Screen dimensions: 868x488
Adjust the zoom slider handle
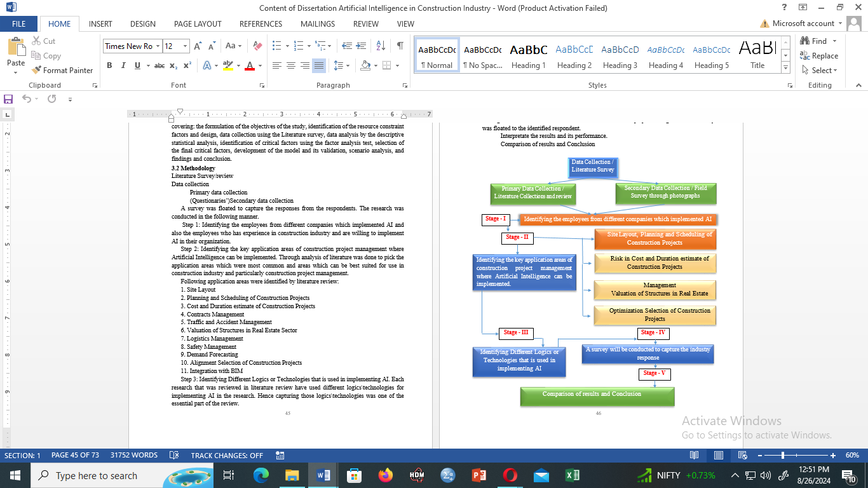(783, 456)
